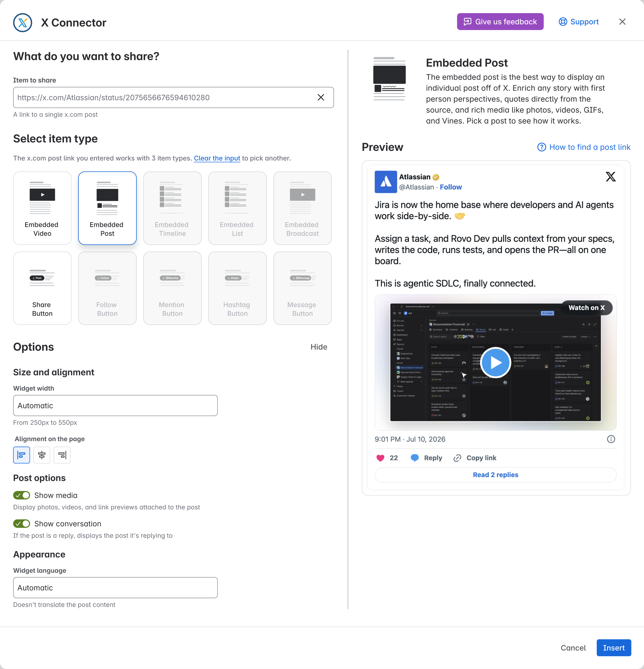Select the Embedded Post item type
This screenshot has width=644, height=669.
pos(107,208)
